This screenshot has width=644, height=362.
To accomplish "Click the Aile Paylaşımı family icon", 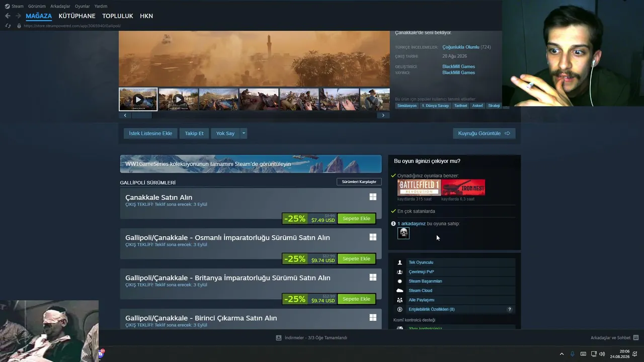I will tap(400, 300).
